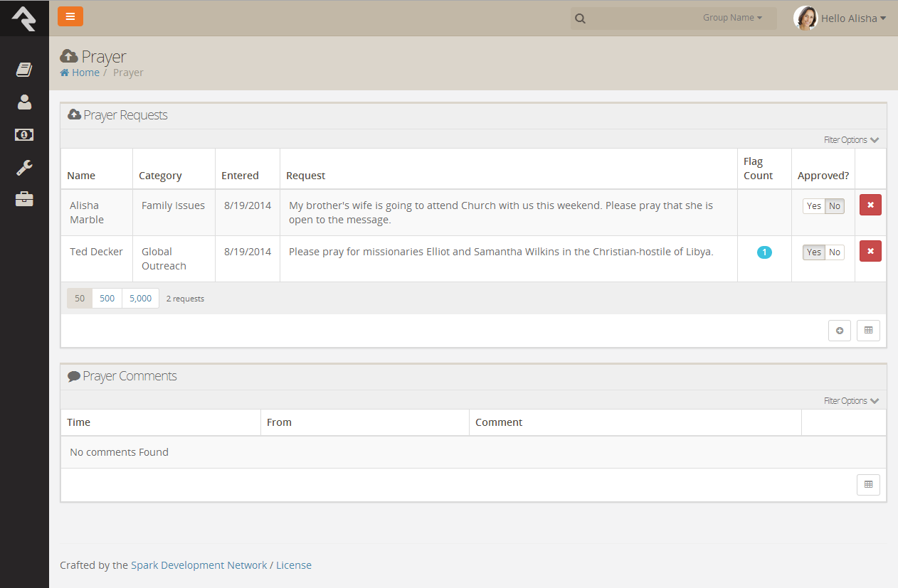This screenshot has height=588, width=898.
Task: Expand Filter Options in Prayer Requests panel
Action: [x=852, y=139]
